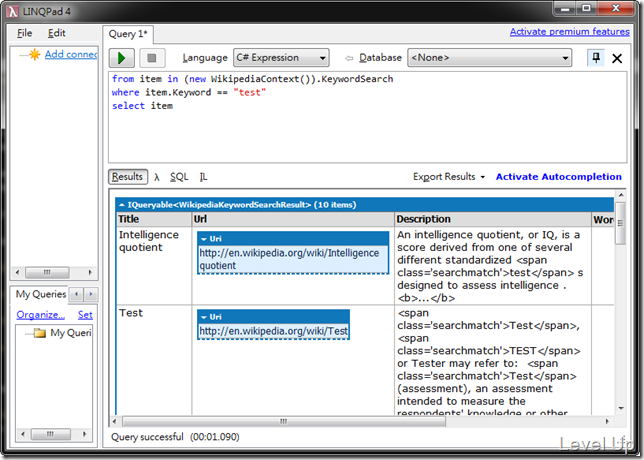Viewport: 644px width, 460px height.
Task: Click the Activate premium features link
Action: 570,32
